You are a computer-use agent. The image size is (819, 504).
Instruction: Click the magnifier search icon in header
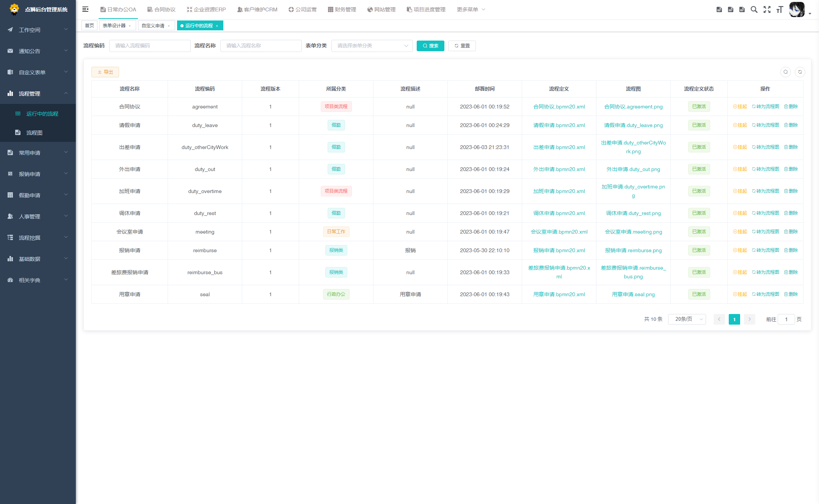click(x=754, y=9)
